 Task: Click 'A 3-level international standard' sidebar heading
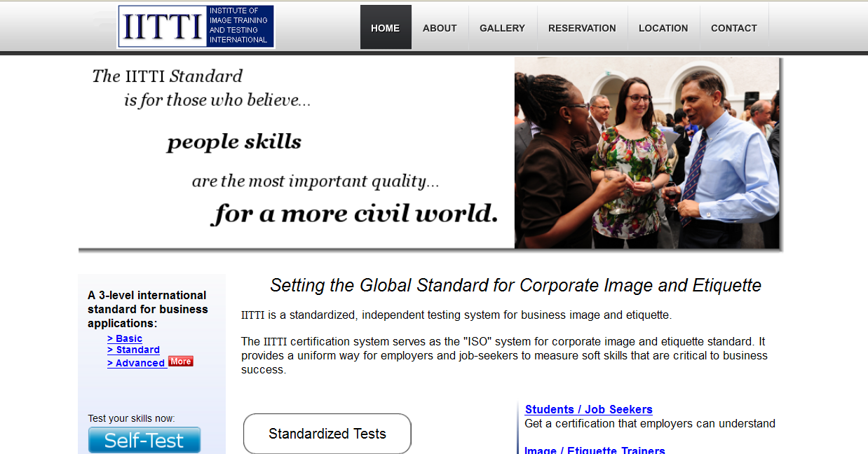pos(148,309)
